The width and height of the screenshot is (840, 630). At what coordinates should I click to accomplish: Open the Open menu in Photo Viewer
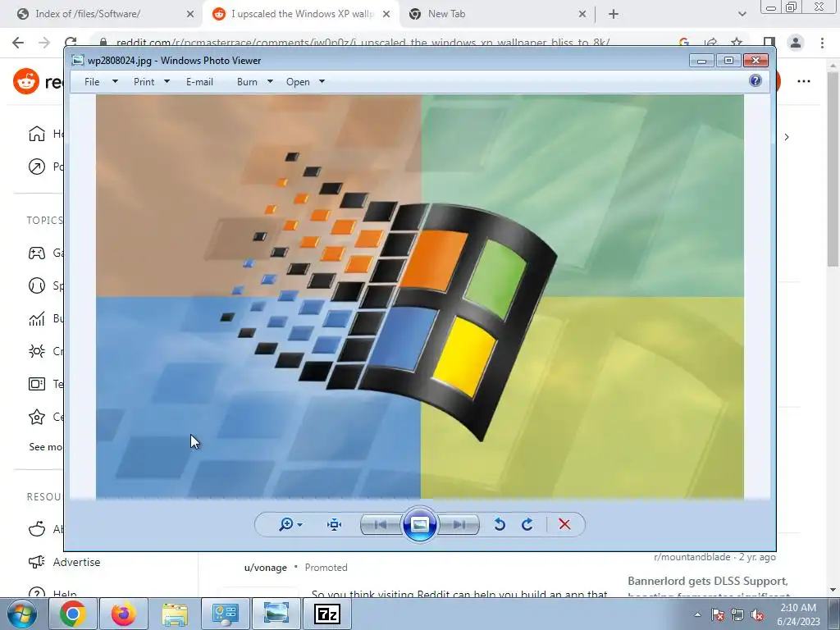point(298,81)
